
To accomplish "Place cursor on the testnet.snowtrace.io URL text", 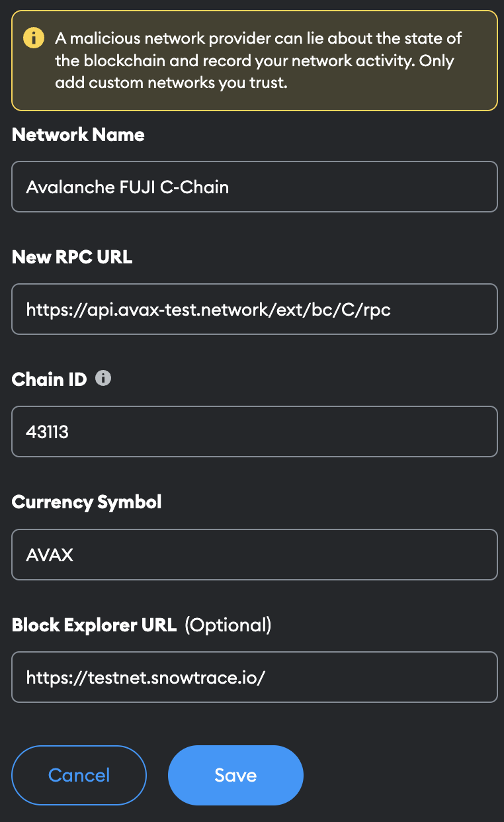I will 146,677.
